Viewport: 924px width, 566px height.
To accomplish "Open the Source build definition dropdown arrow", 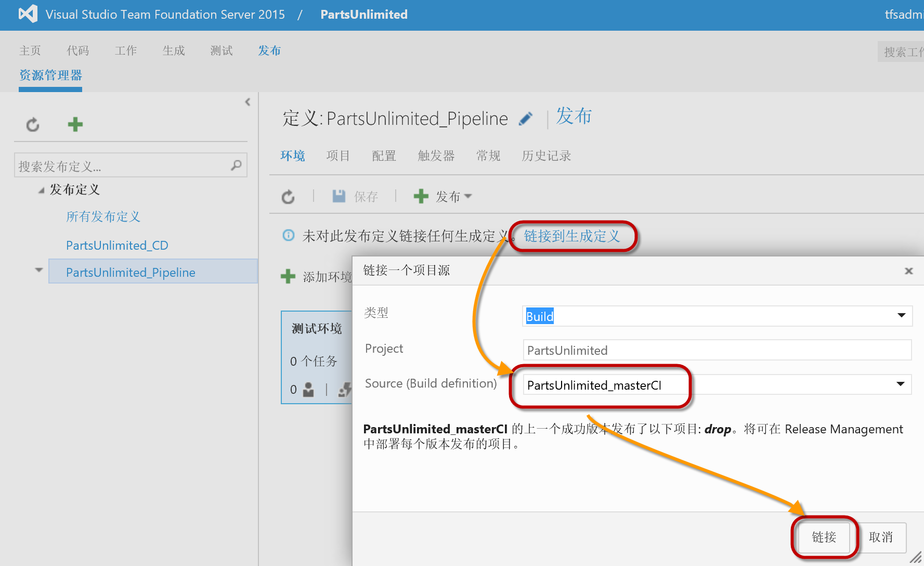I will coord(901,384).
